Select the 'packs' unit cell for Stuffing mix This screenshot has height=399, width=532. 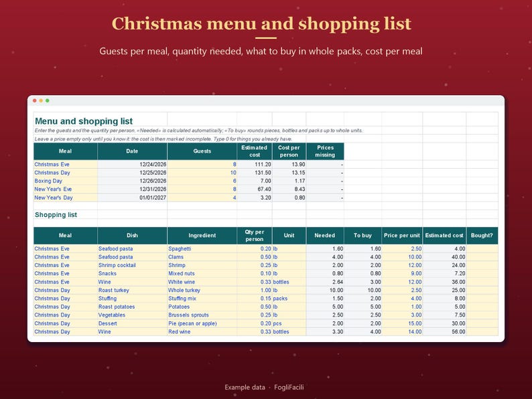[x=289, y=299]
